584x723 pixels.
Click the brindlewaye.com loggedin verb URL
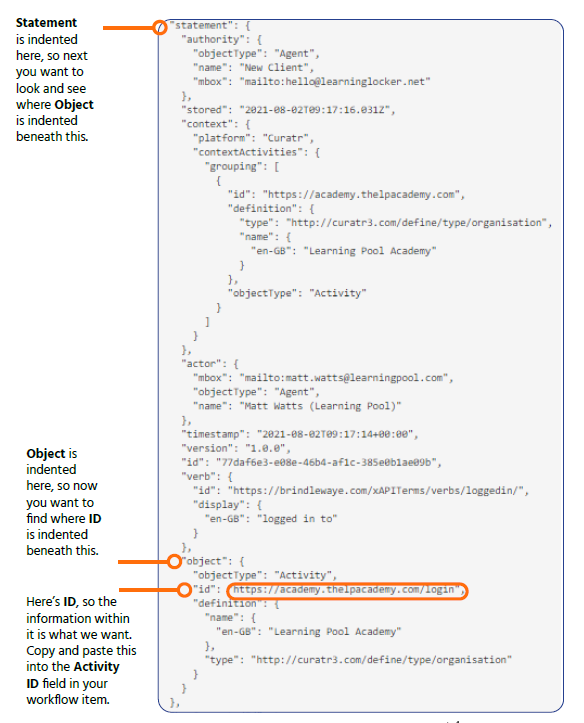[376, 491]
